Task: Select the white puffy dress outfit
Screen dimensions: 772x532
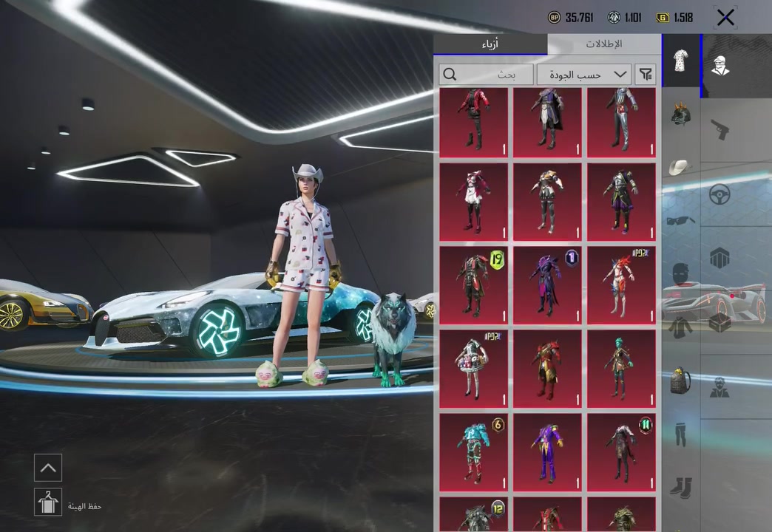Action: (x=474, y=369)
